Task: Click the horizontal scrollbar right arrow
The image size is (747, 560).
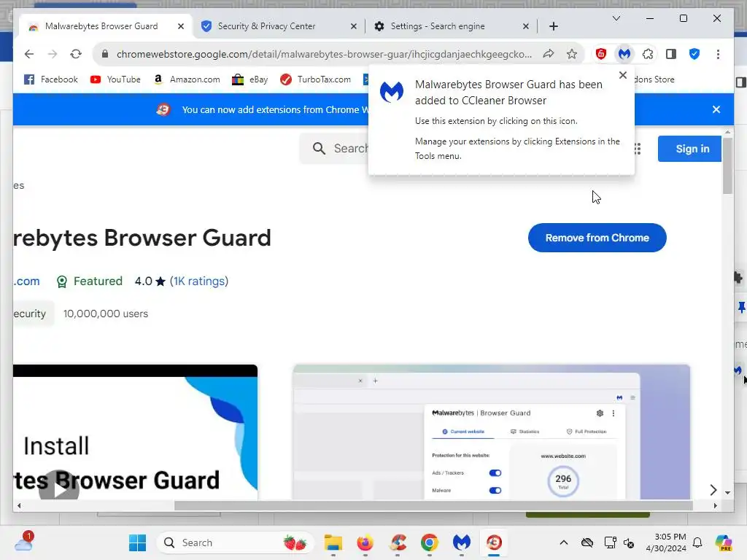Action: (x=715, y=506)
